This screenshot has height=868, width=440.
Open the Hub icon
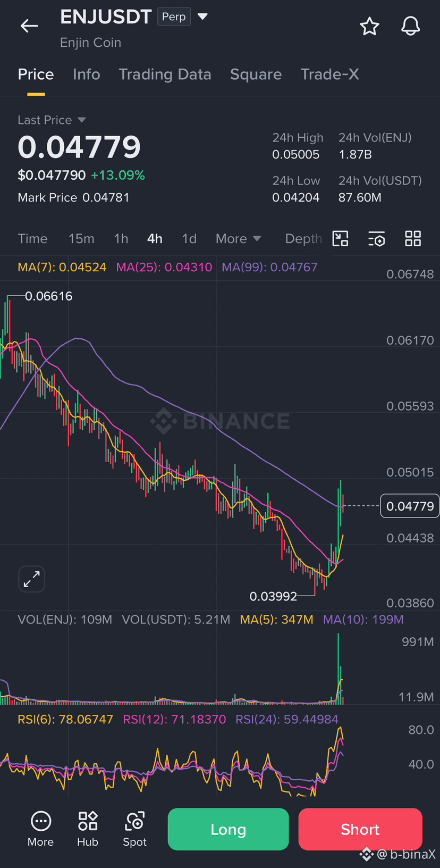[x=88, y=829]
